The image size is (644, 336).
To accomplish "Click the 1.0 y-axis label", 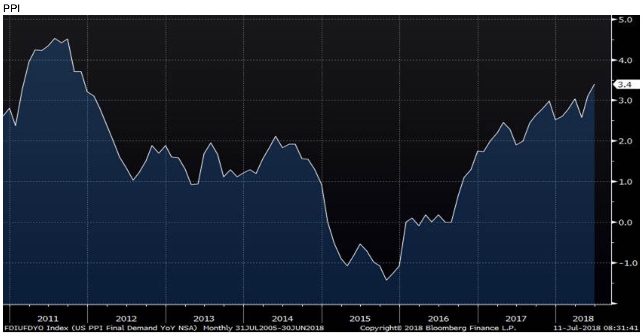I will 626,182.
